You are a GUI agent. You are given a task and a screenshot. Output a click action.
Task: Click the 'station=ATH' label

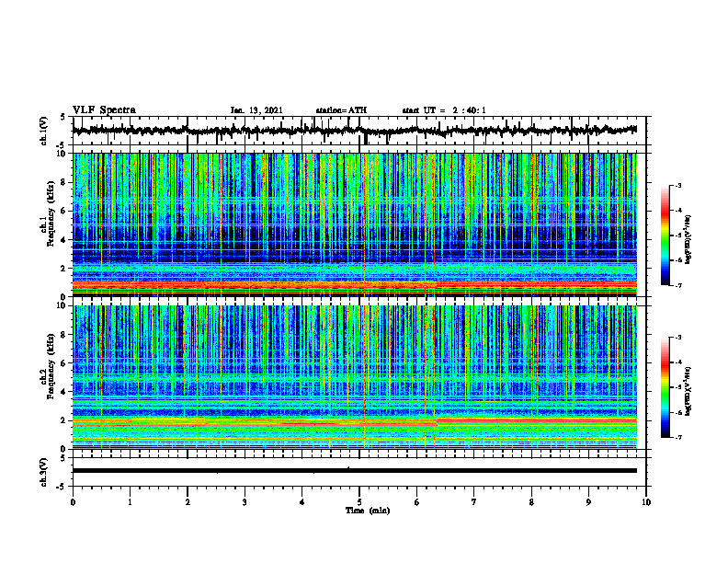point(341,110)
